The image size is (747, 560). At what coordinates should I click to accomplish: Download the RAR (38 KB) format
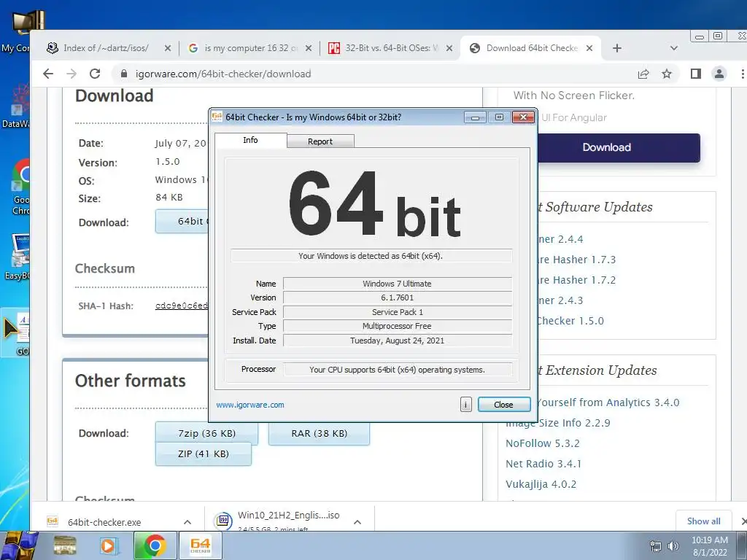320,433
